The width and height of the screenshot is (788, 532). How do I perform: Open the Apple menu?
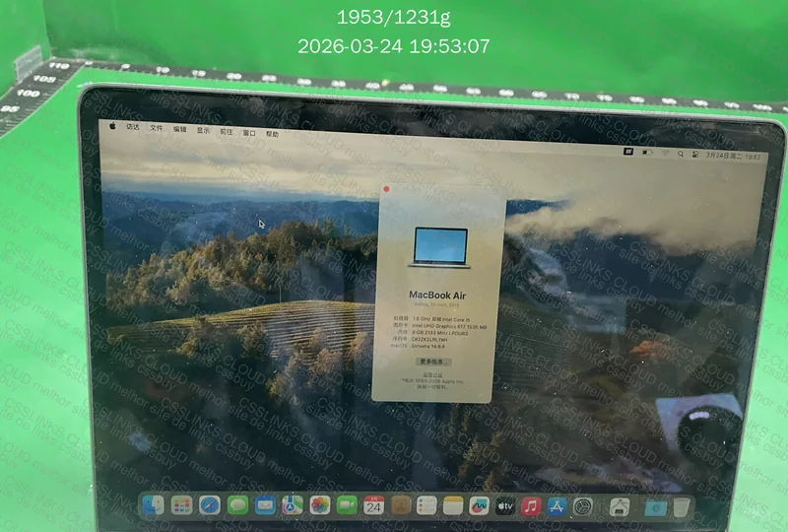click(x=112, y=126)
